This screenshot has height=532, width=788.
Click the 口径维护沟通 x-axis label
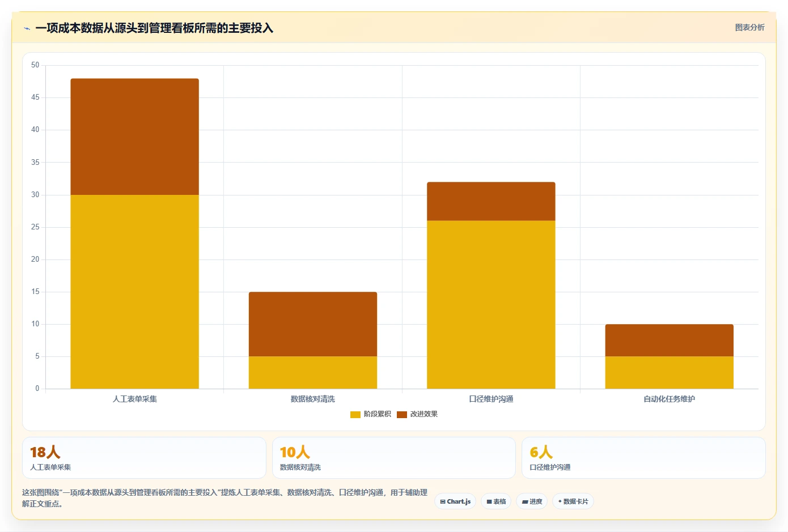pyautogui.click(x=491, y=399)
